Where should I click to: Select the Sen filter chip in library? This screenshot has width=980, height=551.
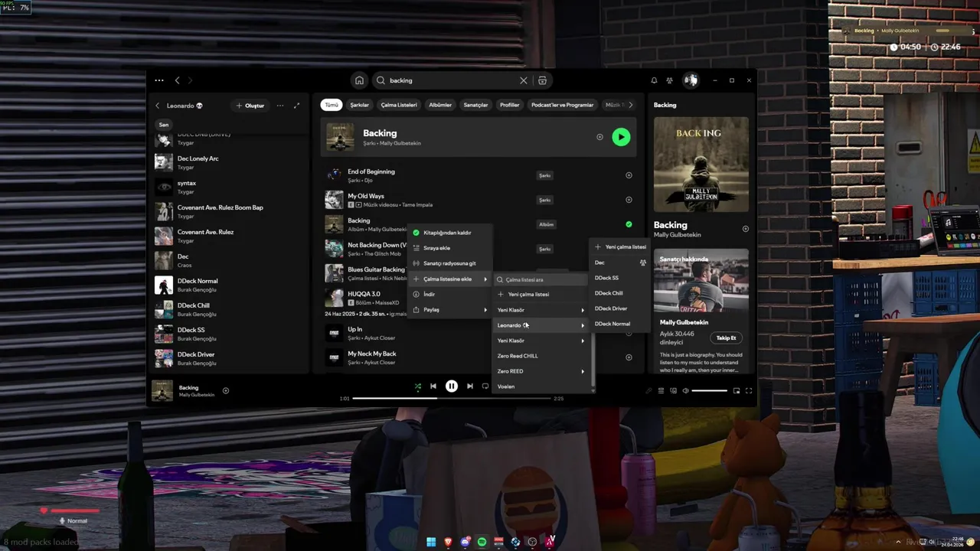pos(164,125)
